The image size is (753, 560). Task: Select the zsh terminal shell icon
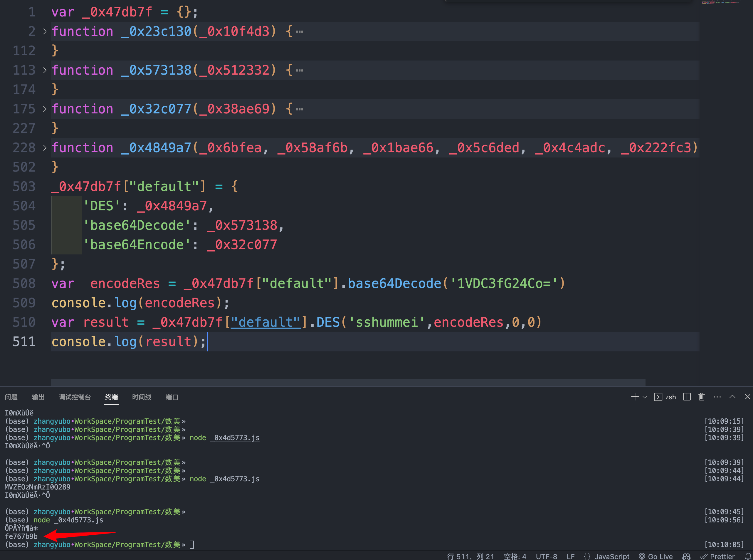[658, 397]
